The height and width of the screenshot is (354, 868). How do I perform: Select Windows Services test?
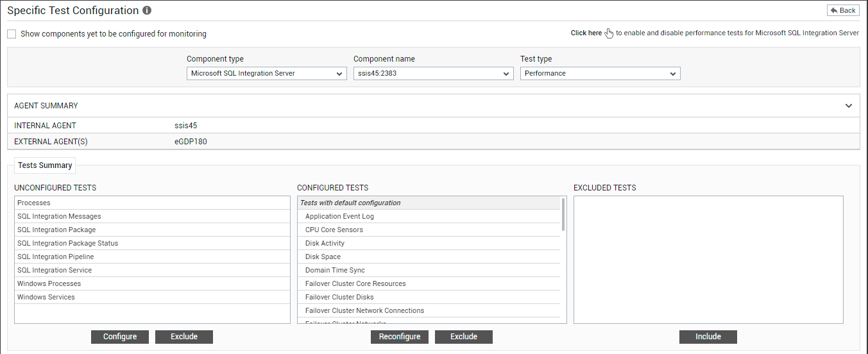(x=153, y=297)
